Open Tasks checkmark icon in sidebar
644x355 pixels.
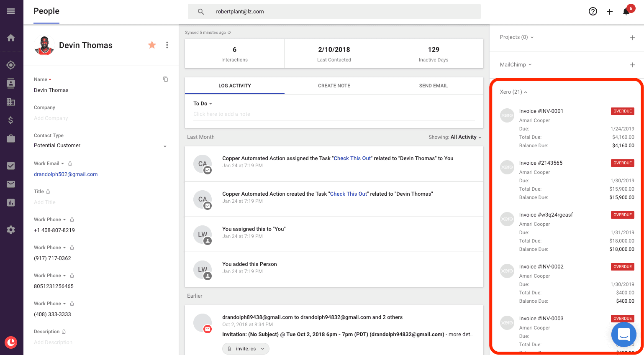pyautogui.click(x=11, y=166)
